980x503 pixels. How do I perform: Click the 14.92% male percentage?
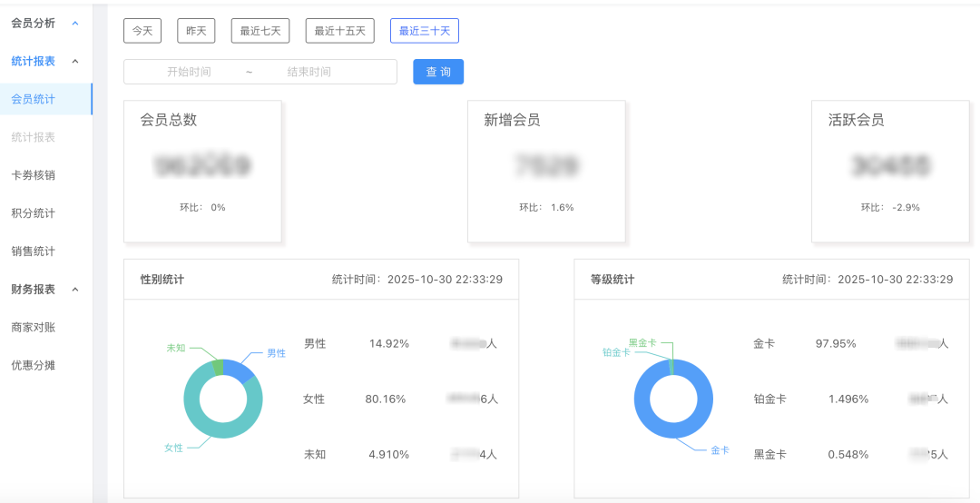point(388,343)
